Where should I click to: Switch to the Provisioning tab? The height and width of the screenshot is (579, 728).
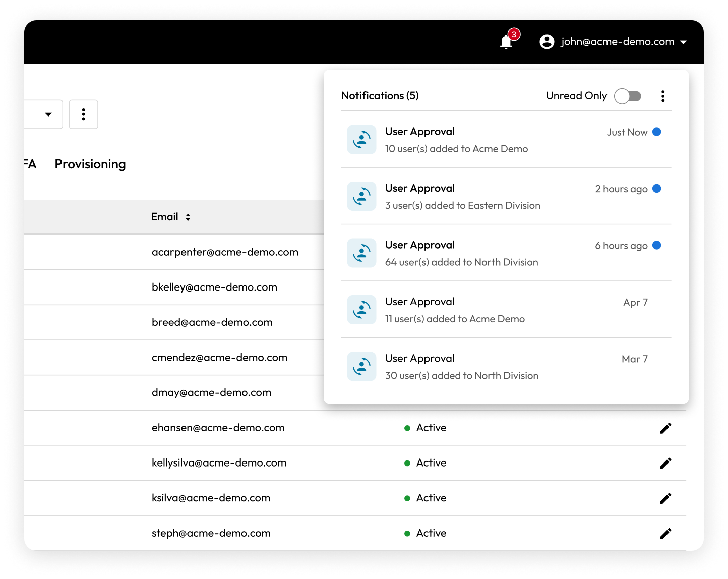pyautogui.click(x=90, y=164)
